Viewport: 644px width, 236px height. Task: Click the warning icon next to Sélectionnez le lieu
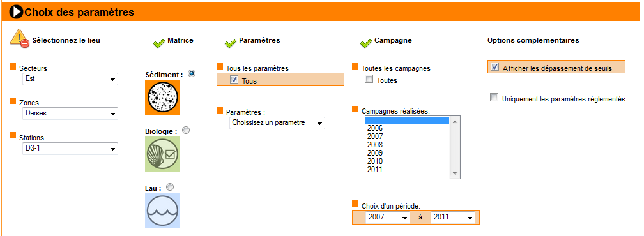pyautogui.click(x=20, y=38)
